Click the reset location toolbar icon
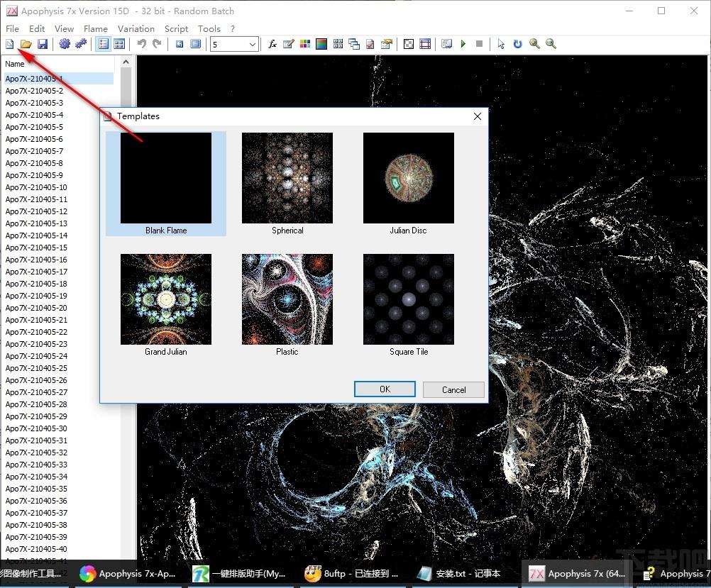The width and height of the screenshot is (711, 588). tap(180, 44)
